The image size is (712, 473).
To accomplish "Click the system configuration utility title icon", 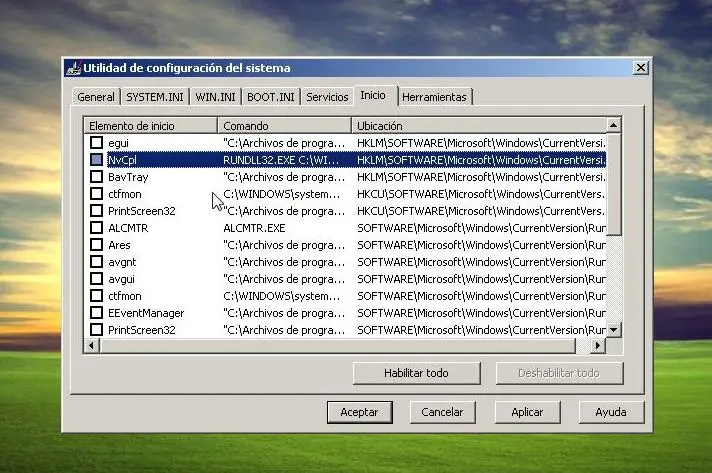I will coord(73,68).
